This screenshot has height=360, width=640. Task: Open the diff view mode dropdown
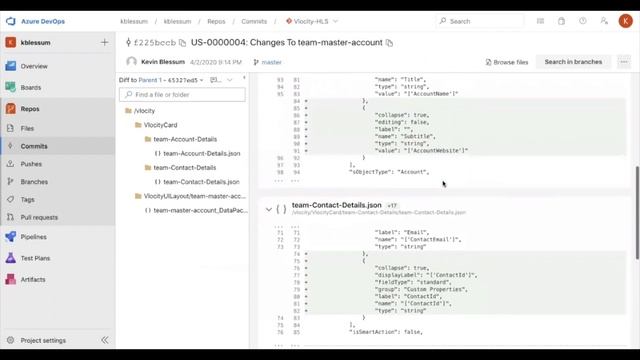tap(221, 80)
